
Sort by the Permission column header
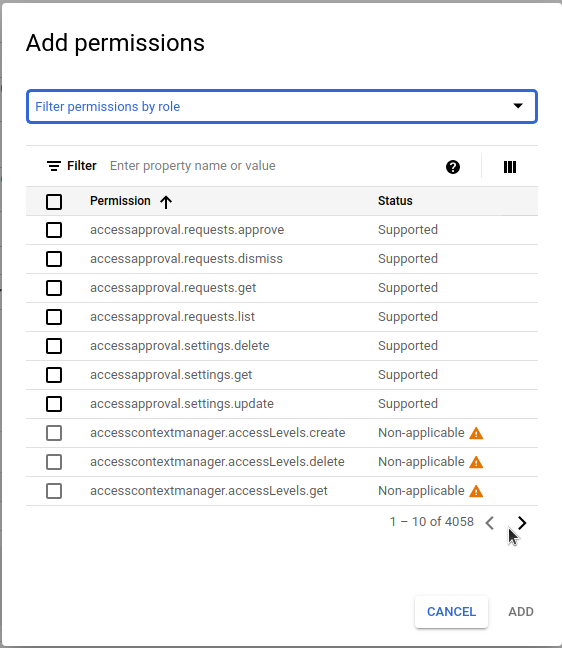click(120, 201)
